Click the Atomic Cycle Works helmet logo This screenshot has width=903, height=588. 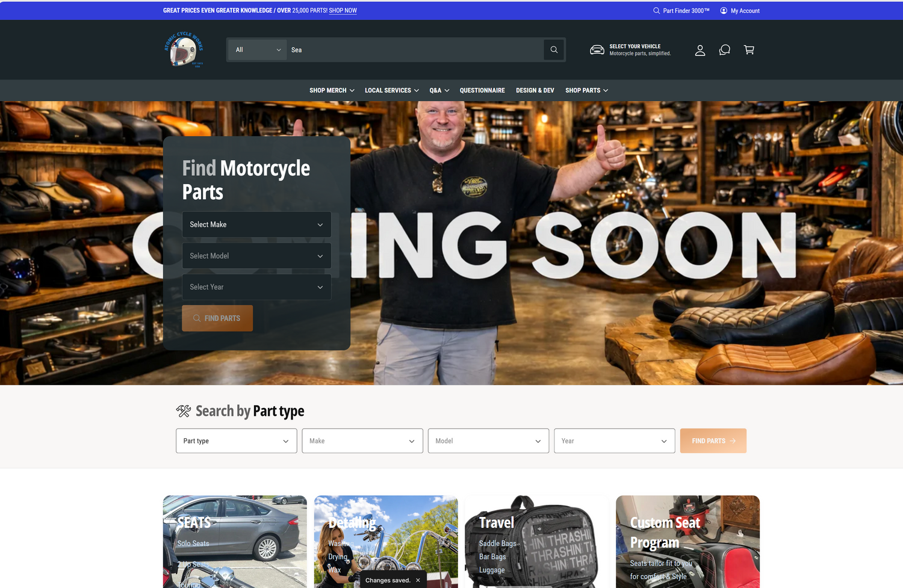[184, 50]
